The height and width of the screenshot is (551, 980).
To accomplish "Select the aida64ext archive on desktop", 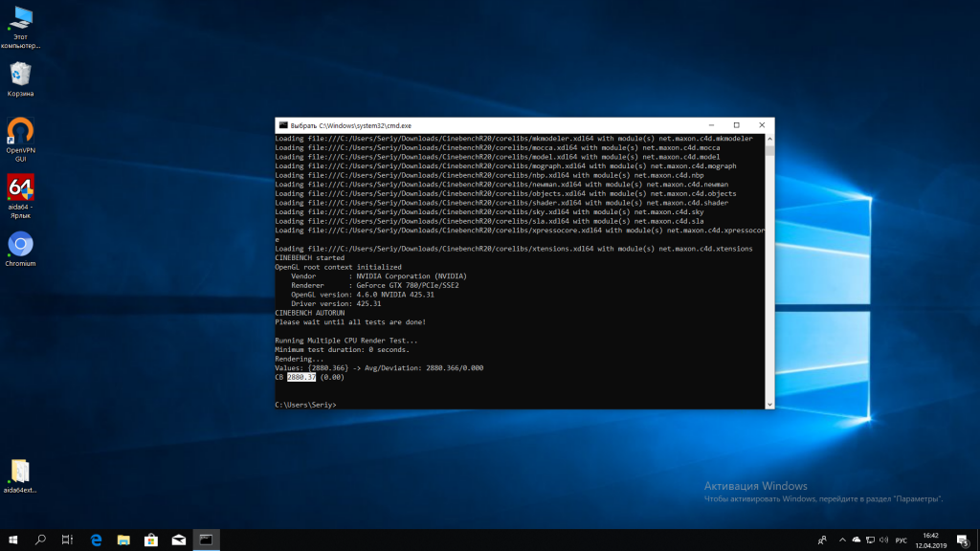I will [x=20, y=471].
